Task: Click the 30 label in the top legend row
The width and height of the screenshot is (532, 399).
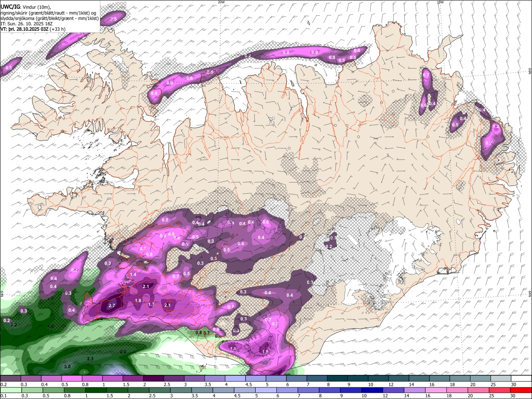Action: [x=514, y=384]
